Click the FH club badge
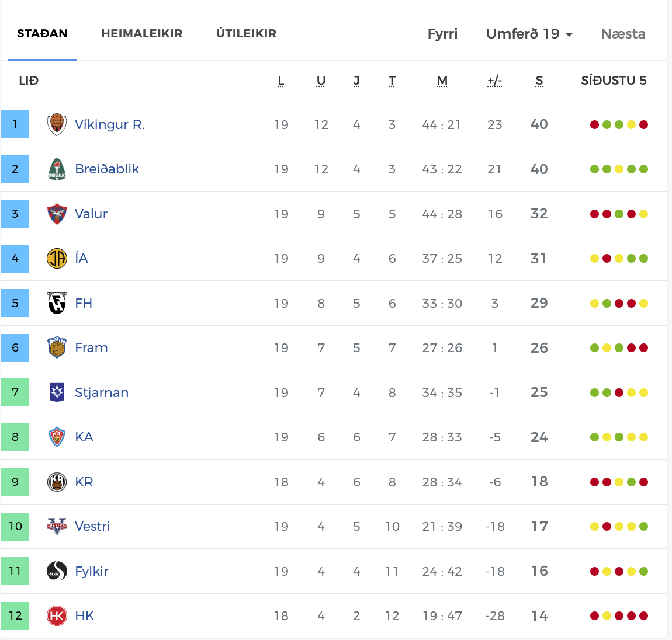 pos(57,303)
